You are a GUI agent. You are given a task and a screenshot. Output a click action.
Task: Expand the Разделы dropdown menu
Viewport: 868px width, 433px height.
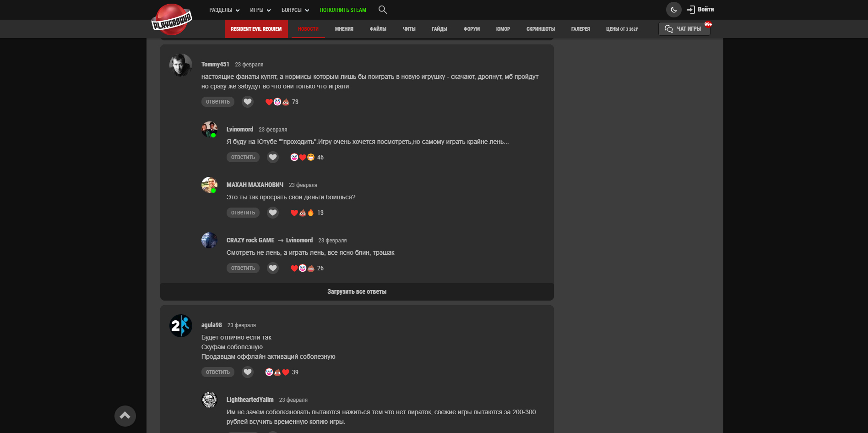pyautogui.click(x=224, y=10)
